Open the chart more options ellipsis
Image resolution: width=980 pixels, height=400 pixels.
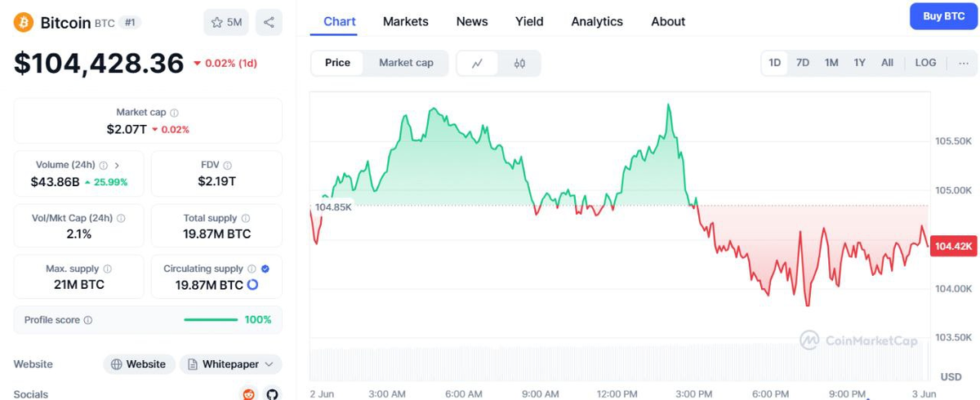(x=964, y=63)
